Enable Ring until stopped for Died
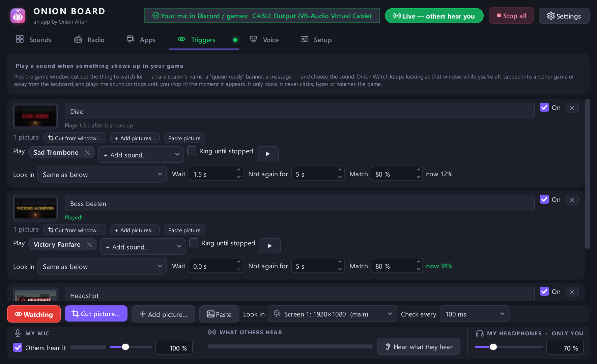 [192, 151]
